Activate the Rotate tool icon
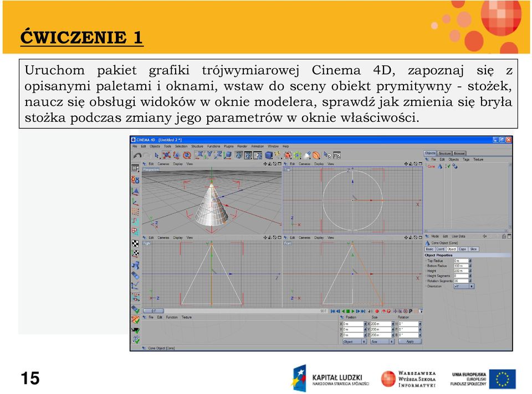Screen dimensions: 532x394 click(187, 155)
